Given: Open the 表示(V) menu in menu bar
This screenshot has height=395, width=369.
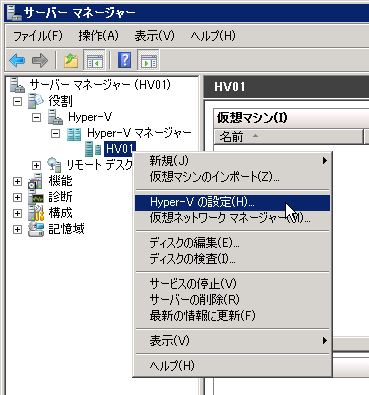Looking at the screenshot, I should coord(154,36).
